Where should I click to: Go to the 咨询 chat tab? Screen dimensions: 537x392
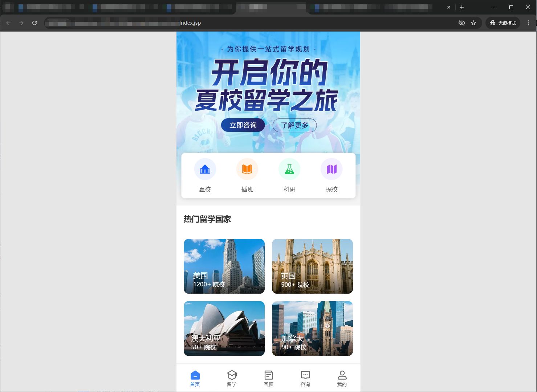point(305,378)
